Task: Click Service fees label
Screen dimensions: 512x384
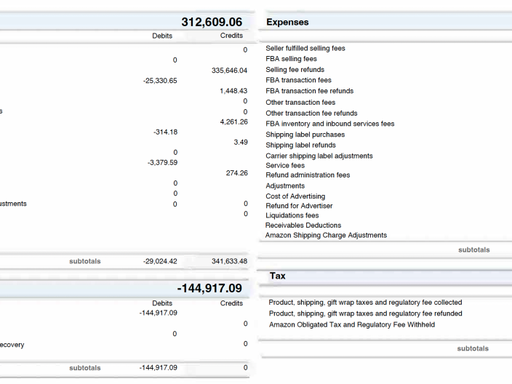Action: [285, 165]
